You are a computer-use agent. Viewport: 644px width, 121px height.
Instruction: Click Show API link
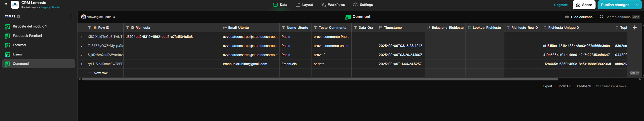point(564,86)
